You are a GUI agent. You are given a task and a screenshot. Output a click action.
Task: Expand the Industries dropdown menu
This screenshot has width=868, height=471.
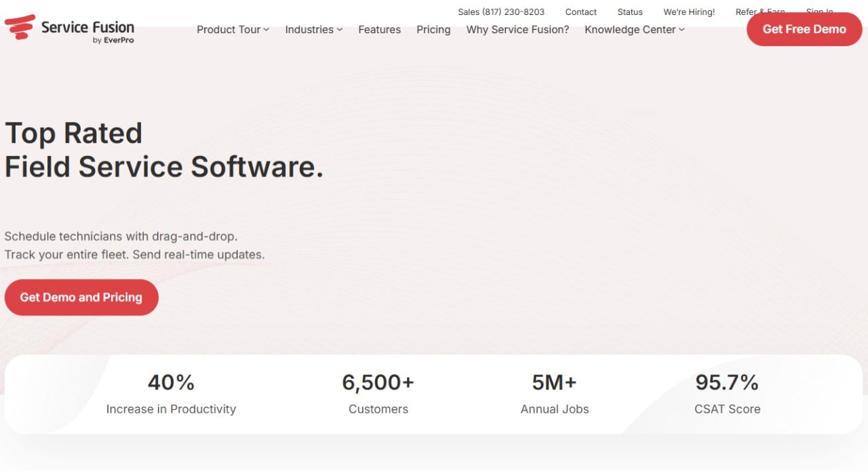coord(313,30)
